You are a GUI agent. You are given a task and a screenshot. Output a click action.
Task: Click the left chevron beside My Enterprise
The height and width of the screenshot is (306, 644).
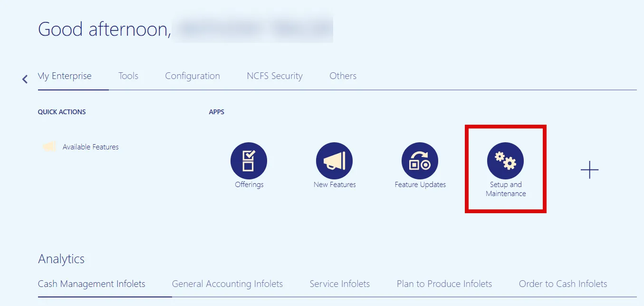pyautogui.click(x=25, y=79)
